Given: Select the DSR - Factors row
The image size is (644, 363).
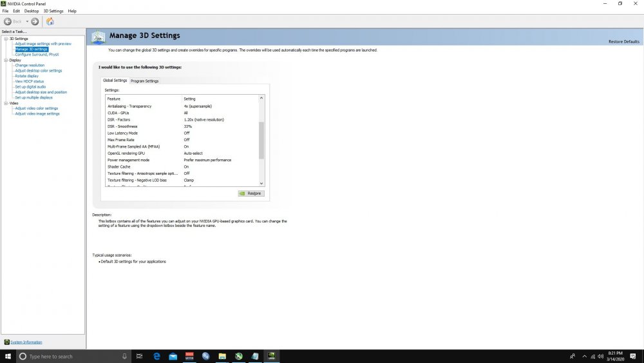Looking at the screenshot, I should (x=182, y=120).
